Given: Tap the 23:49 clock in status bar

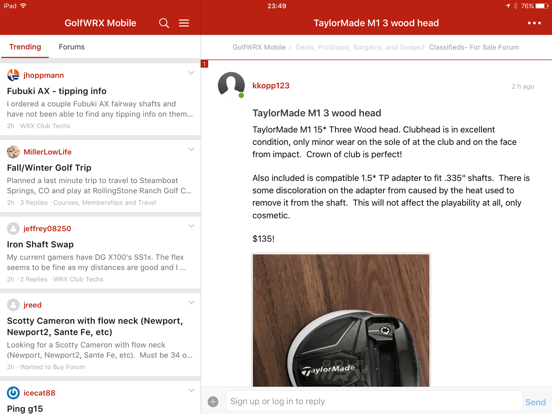Looking at the screenshot, I should [276, 6].
